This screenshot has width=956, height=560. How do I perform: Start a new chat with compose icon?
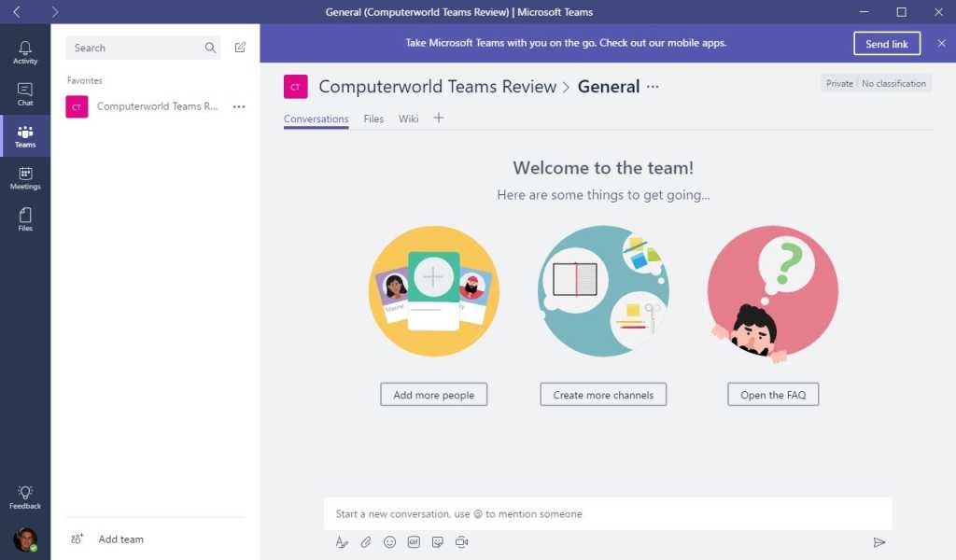240,48
